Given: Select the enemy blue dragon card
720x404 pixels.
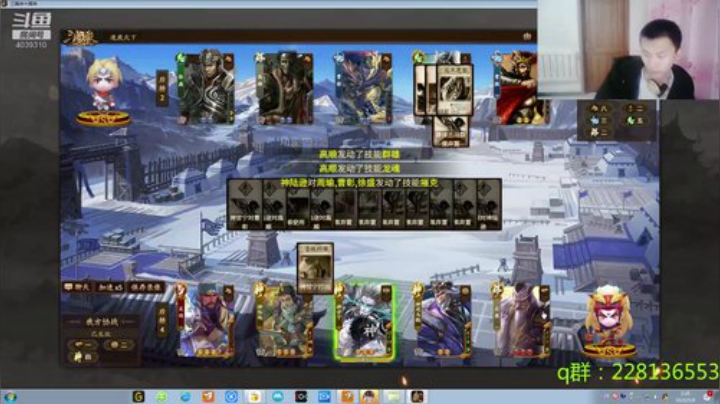Looking at the screenshot, I should pyautogui.click(x=363, y=88).
